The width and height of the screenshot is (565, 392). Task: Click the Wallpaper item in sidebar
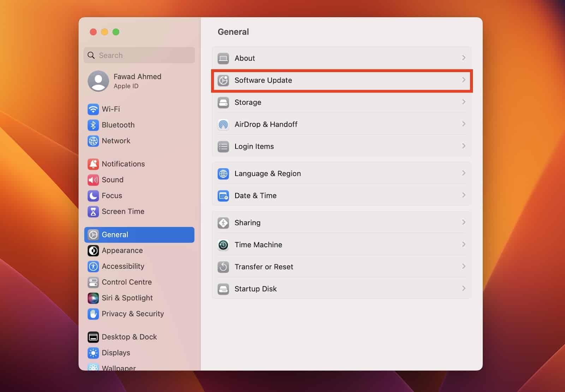click(x=139, y=367)
